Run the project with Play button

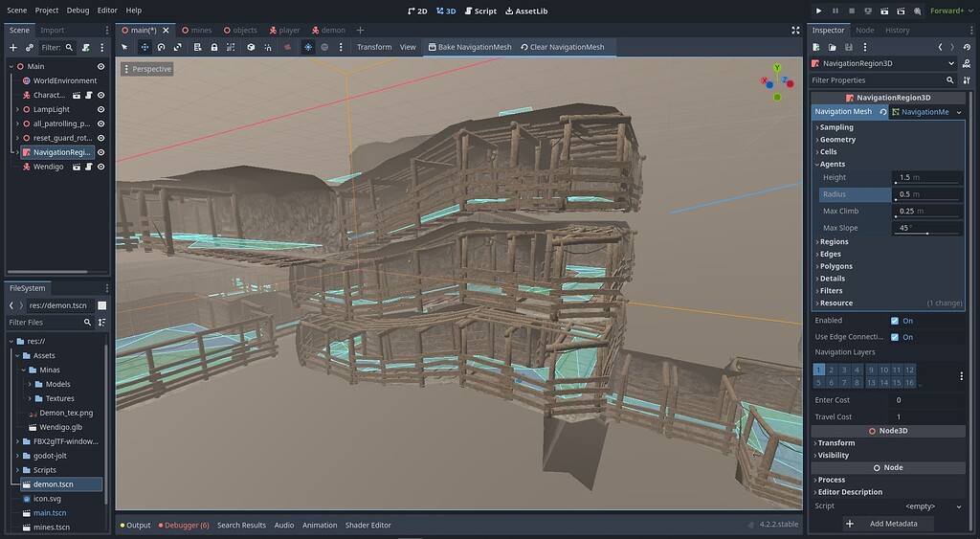click(x=819, y=11)
